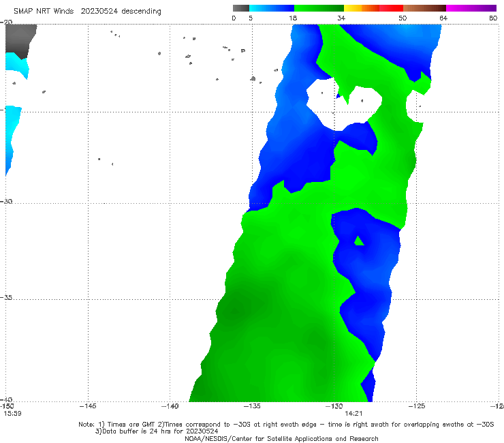The height and width of the screenshot is (443, 504).
Task: Click the cyan-blue segment of the color scale
Action: click(272, 8)
